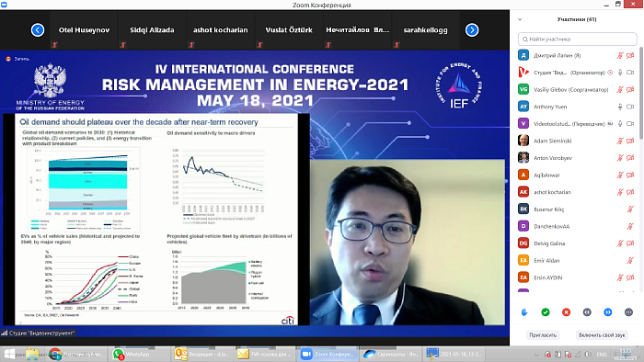Screen dimensions: 644x362
Task: Select Zoom Конференция taskbar button
Action: (327, 354)
